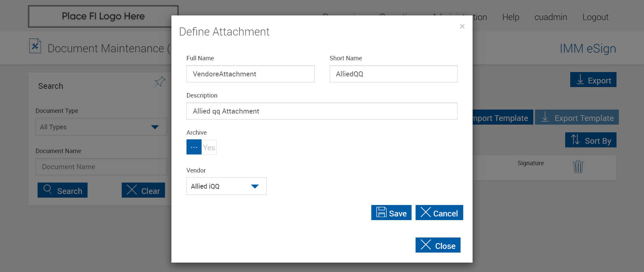Click the Logout link
The image size is (644, 272).
[595, 17]
